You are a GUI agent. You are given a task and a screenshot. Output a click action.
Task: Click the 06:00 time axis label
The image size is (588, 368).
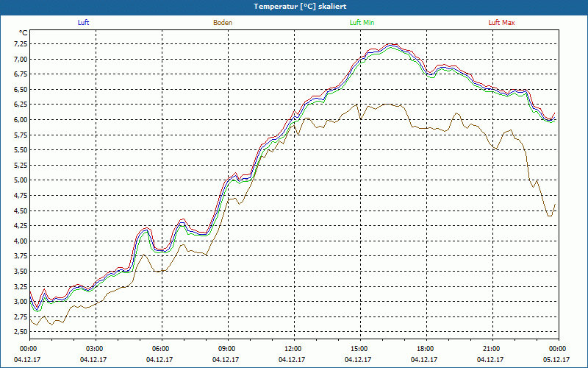(x=162, y=349)
